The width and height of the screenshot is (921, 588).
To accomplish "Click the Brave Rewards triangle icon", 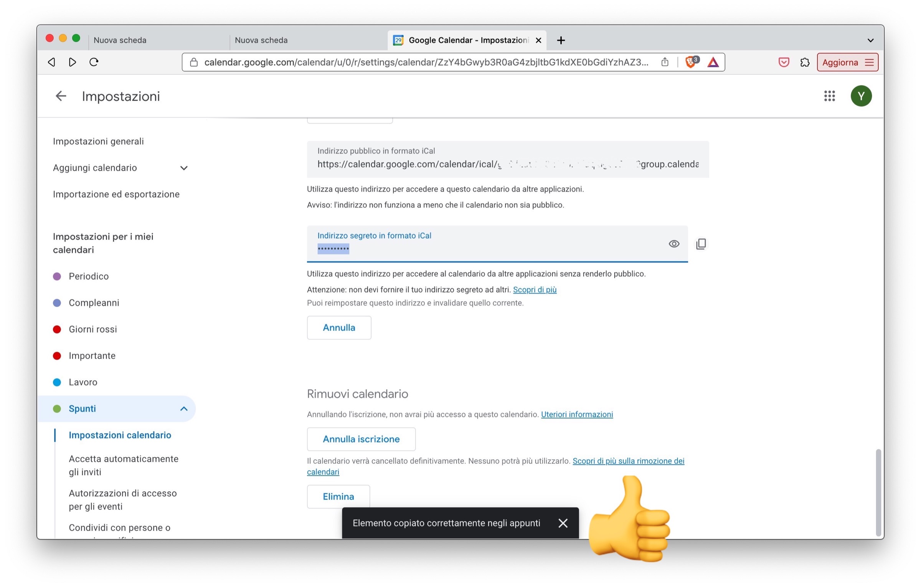I will [713, 62].
